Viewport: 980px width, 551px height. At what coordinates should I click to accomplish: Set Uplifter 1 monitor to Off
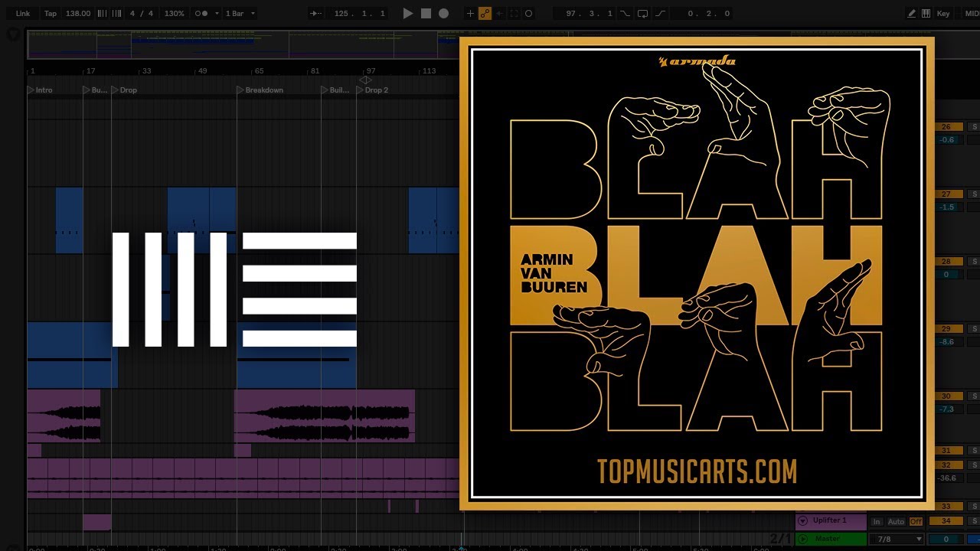click(916, 522)
